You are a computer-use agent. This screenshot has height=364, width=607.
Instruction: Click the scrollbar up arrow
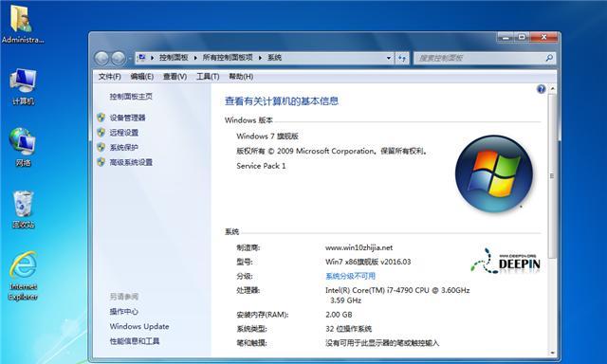(552, 89)
